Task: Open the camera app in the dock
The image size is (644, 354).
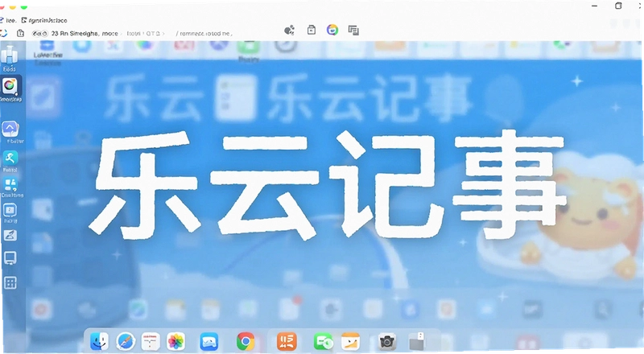Action: (x=387, y=342)
